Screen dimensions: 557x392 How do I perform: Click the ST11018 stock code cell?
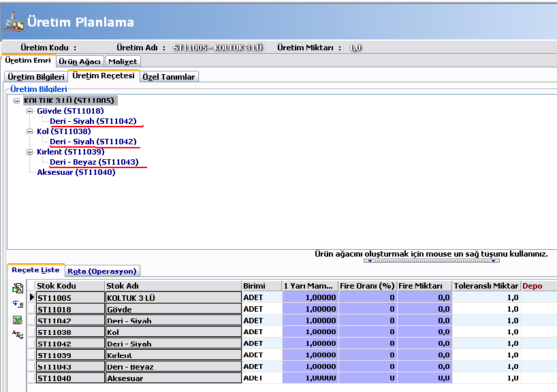click(x=70, y=309)
